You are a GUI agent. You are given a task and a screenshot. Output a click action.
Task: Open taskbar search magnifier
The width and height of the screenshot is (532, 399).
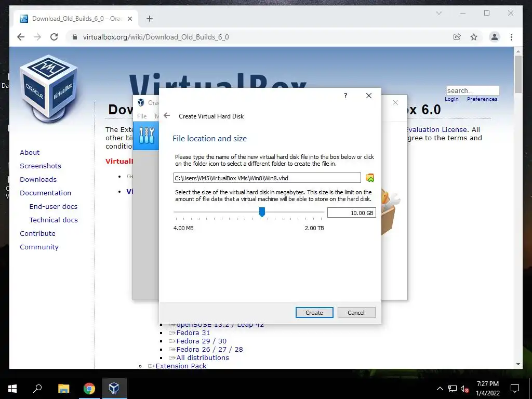pyautogui.click(x=37, y=388)
